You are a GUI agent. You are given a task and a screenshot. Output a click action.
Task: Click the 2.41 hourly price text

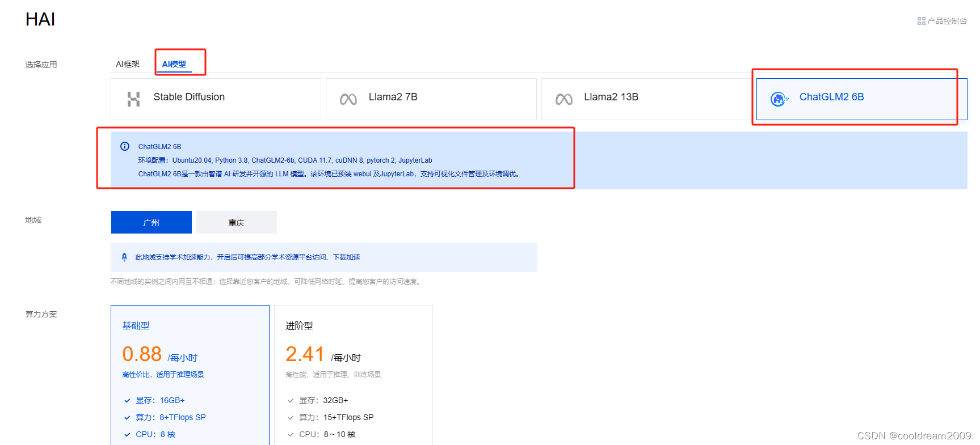pos(305,354)
